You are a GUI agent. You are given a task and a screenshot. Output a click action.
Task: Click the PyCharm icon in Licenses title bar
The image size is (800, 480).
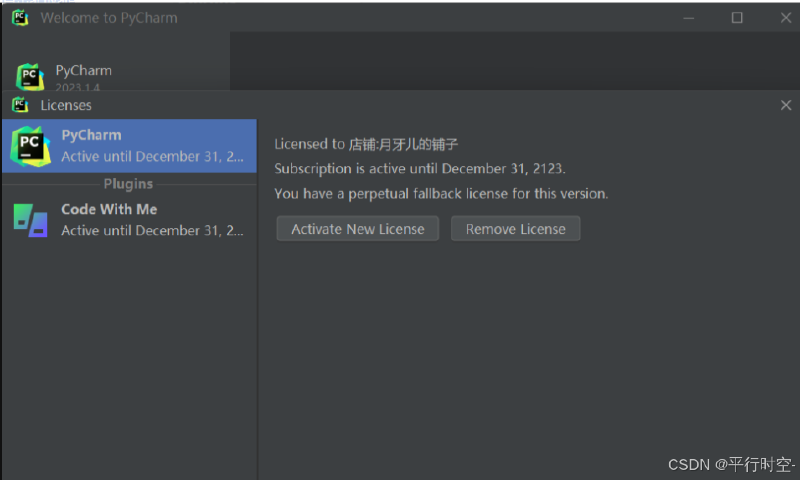click(x=20, y=105)
